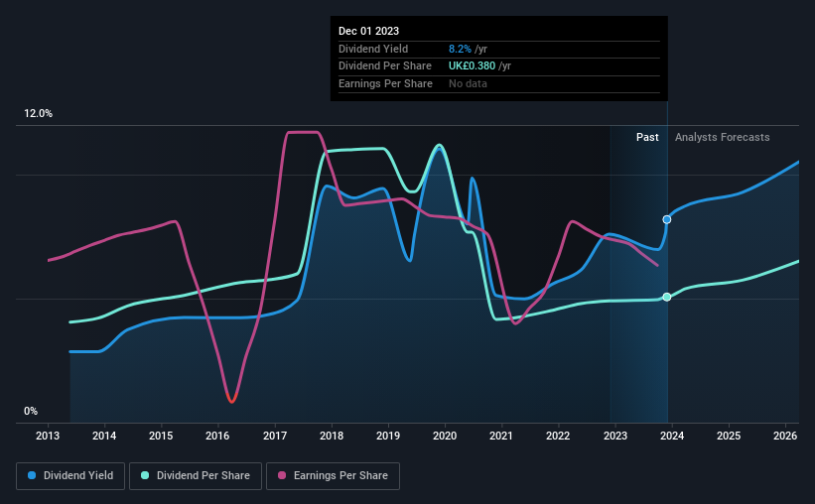Viewport: 815px width, 504px height.
Task: Click the teal dot in Dividend Per Share legend
Action: (x=145, y=475)
